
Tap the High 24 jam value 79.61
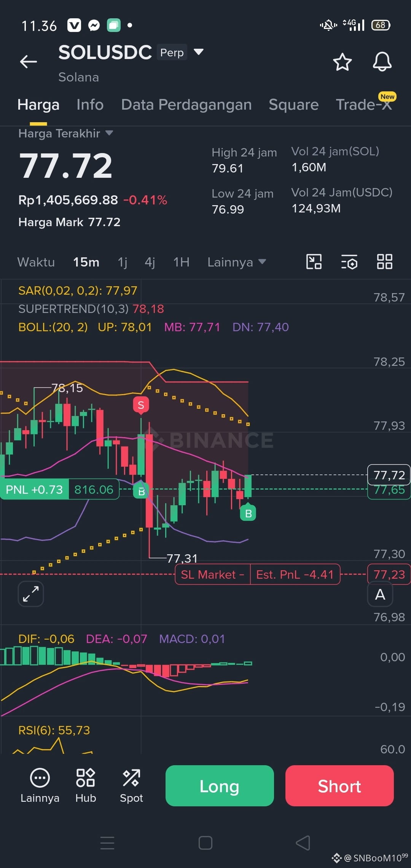(228, 168)
